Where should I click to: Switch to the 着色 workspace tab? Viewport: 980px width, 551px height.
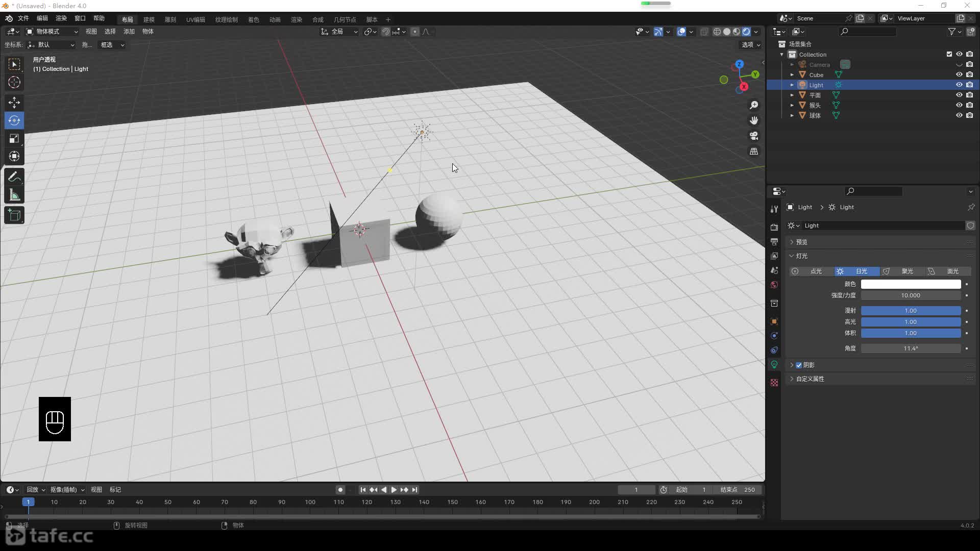[x=254, y=19]
